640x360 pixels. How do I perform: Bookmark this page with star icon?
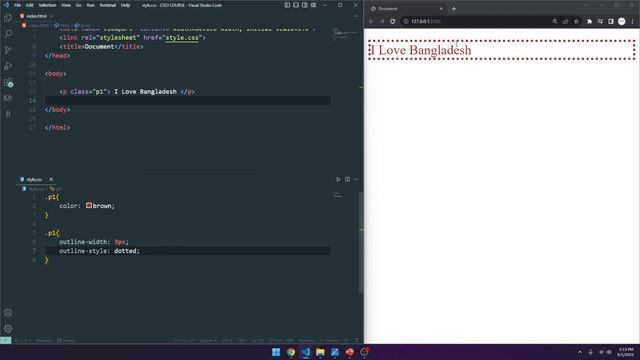tap(576, 21)
